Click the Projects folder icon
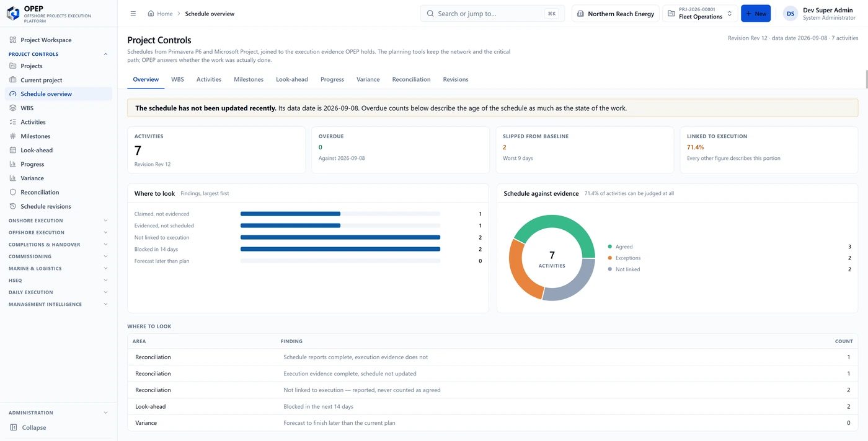Screen dimensions: 868x441 coord(13,66)
